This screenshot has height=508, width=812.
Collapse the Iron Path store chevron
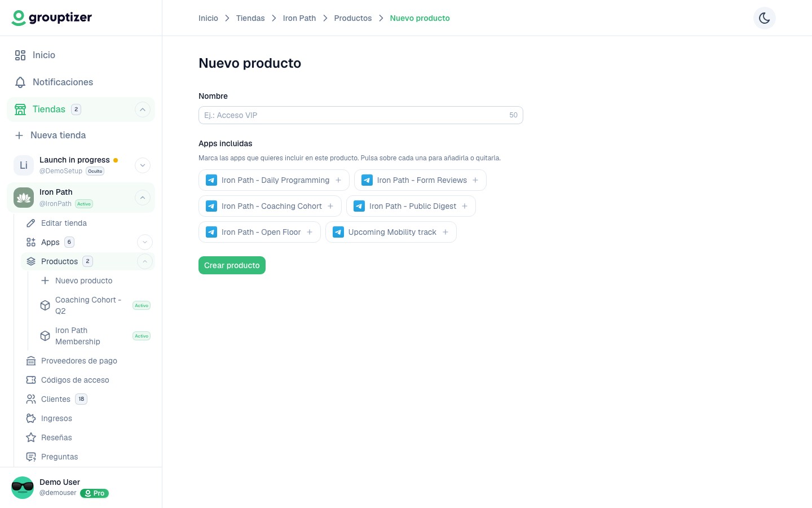(143, 198)
